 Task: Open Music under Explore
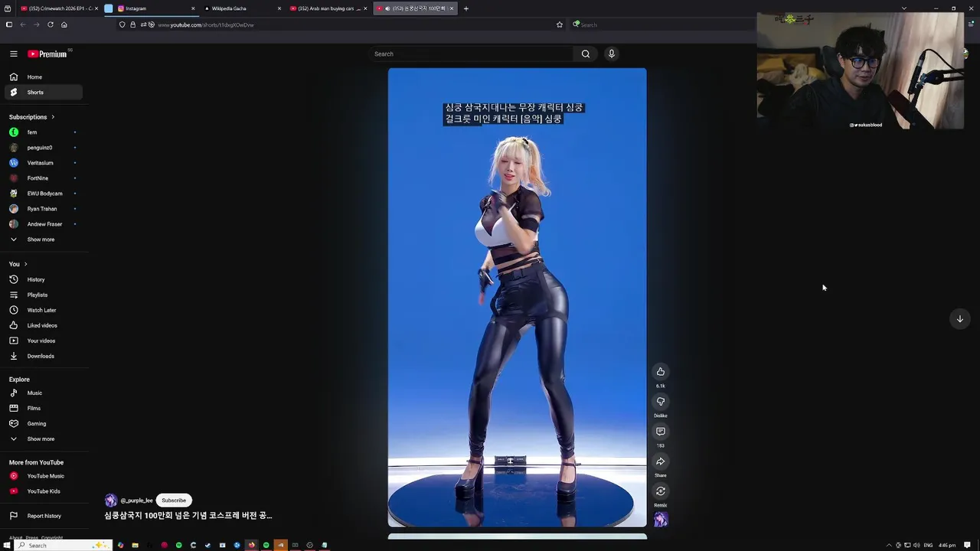(x=42, y=393)
